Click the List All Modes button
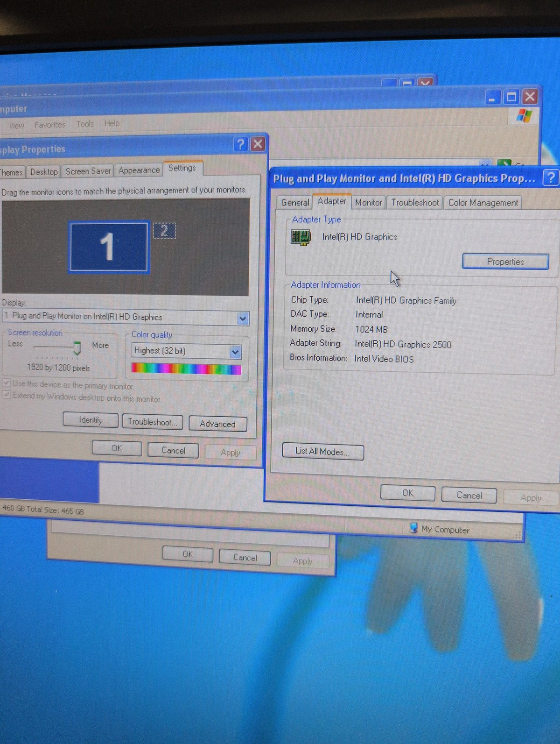 [x=322, y=452]
